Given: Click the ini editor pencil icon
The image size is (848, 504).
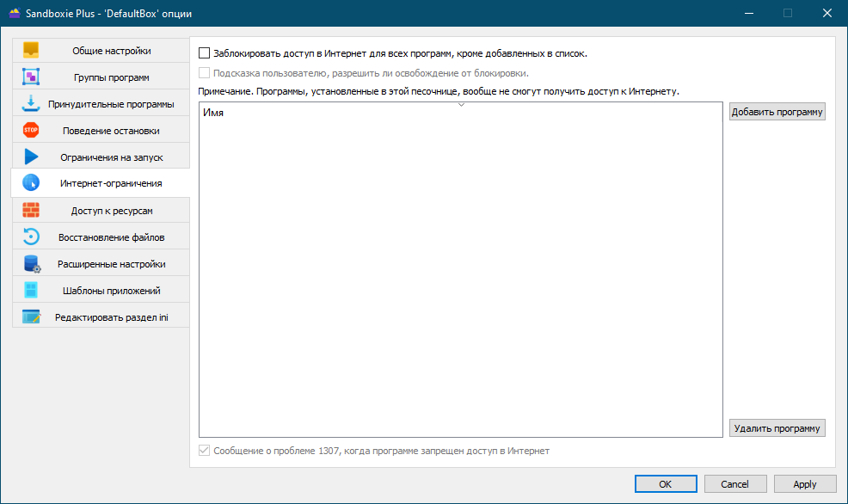Looking at the screenshot, I should (x=31, y=317).
